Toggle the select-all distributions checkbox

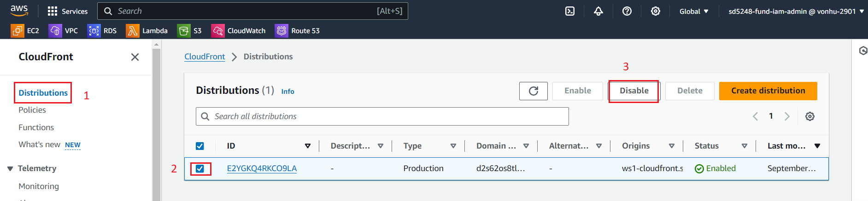coord(200,146)
